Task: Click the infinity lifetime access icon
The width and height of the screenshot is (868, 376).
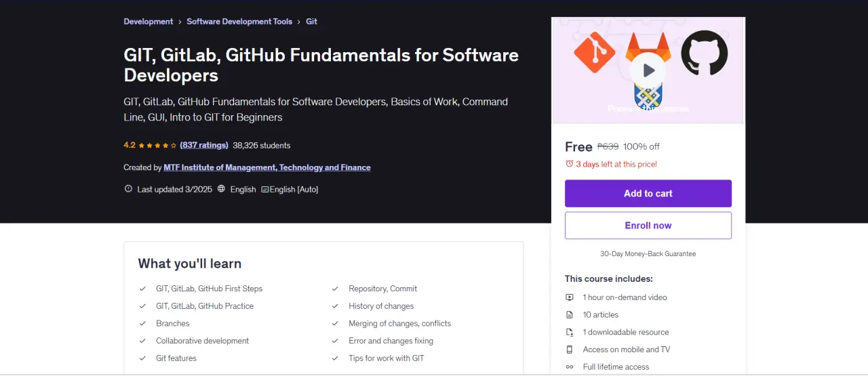Action: point(570,367)
